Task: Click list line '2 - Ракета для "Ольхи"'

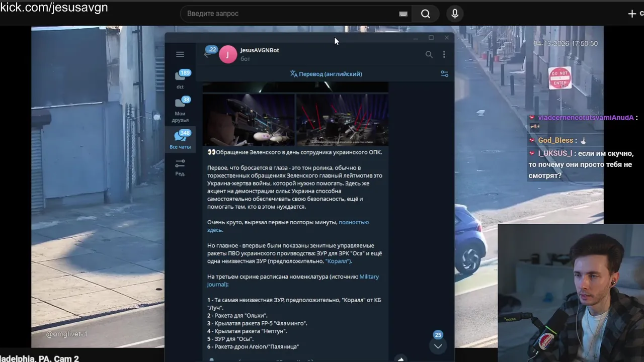Action: pyautogui.click(x=237, y=316)
